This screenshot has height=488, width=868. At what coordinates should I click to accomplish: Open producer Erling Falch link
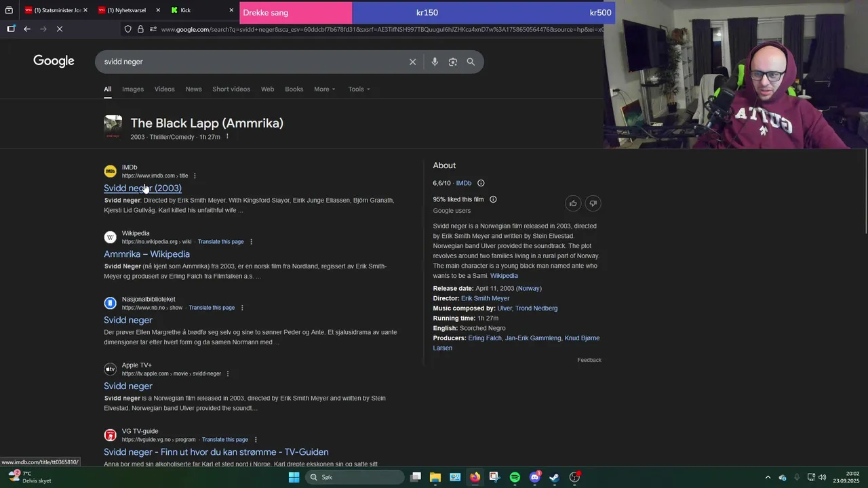[x=485, y=338]
